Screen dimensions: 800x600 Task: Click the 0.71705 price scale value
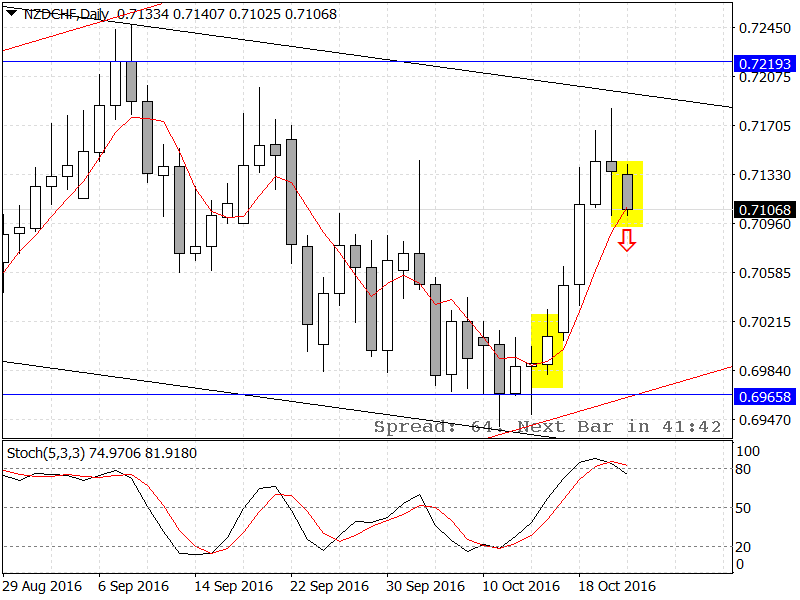coord(765,126)
